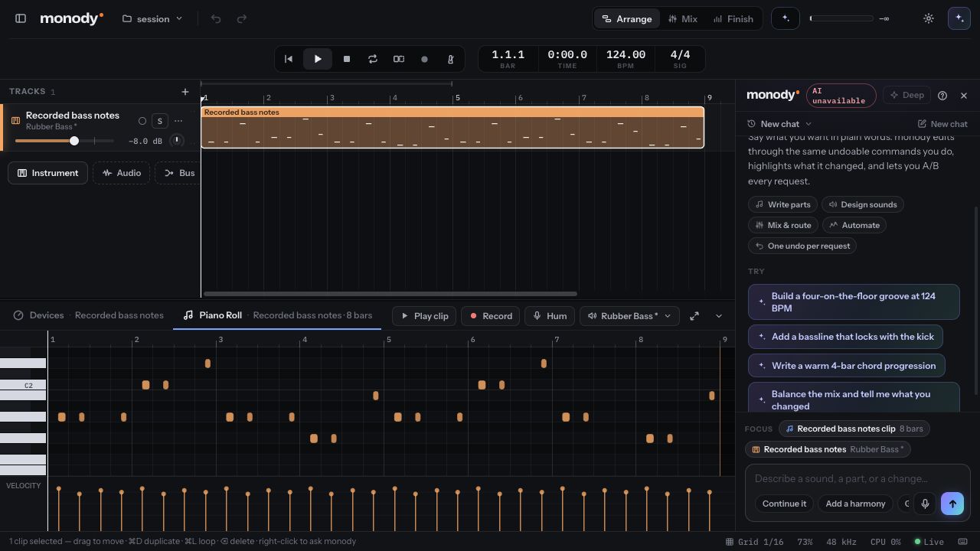Viewport: 980px width, 551px height.
Task: Expand the piano roll to full size
Action: [694, 316]
